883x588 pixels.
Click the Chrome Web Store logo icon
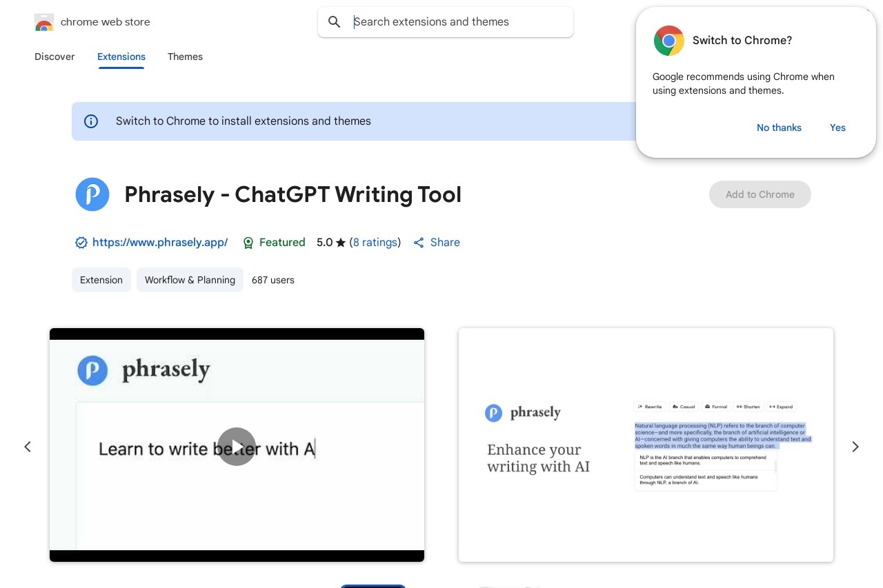point(43,22)
